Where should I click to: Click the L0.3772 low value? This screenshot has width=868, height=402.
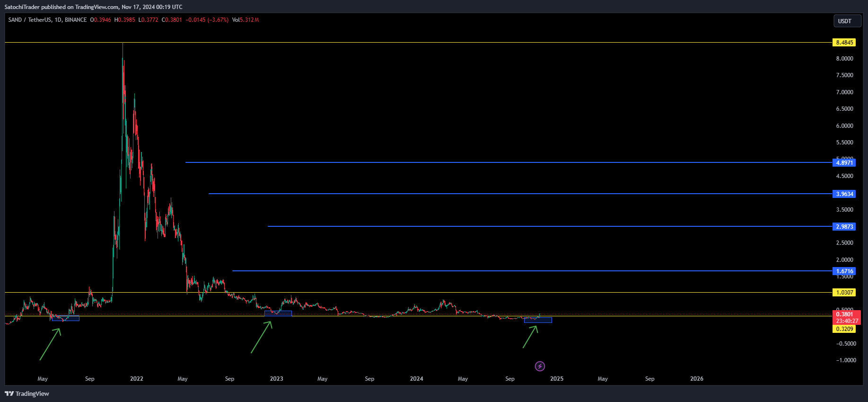tap(148, 20)
